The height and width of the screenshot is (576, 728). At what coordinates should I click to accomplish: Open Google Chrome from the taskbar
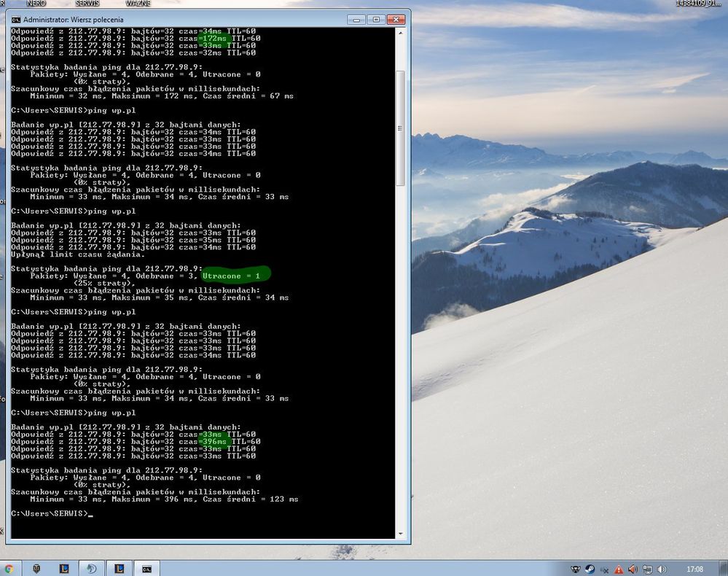[9, 569]
